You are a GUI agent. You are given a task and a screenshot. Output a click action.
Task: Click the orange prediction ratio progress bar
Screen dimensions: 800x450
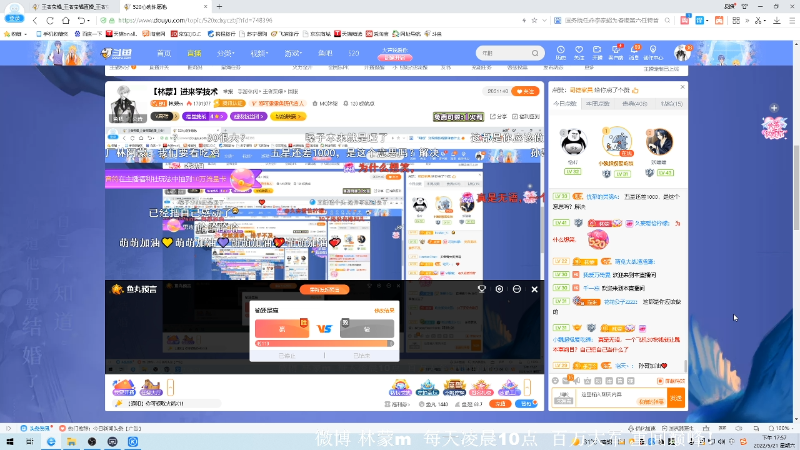pos(324,344)
